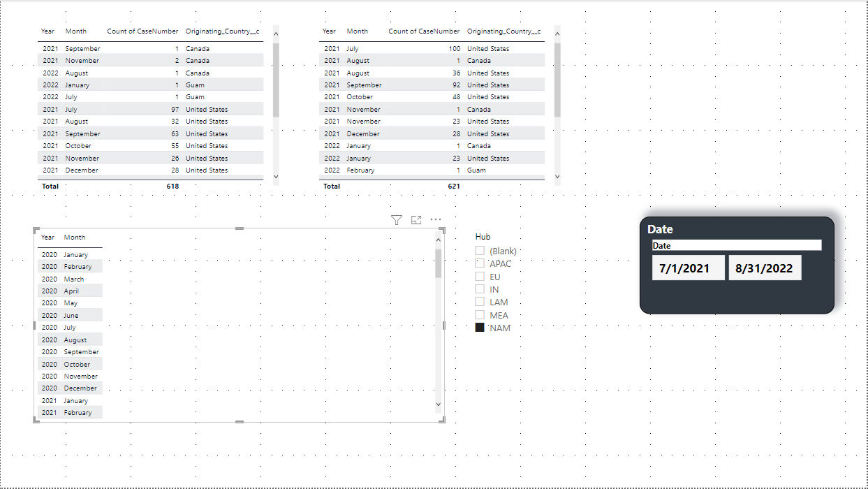Select the count cell showing 36
This screenshot has width=868, height=489.
click(456, 73)
